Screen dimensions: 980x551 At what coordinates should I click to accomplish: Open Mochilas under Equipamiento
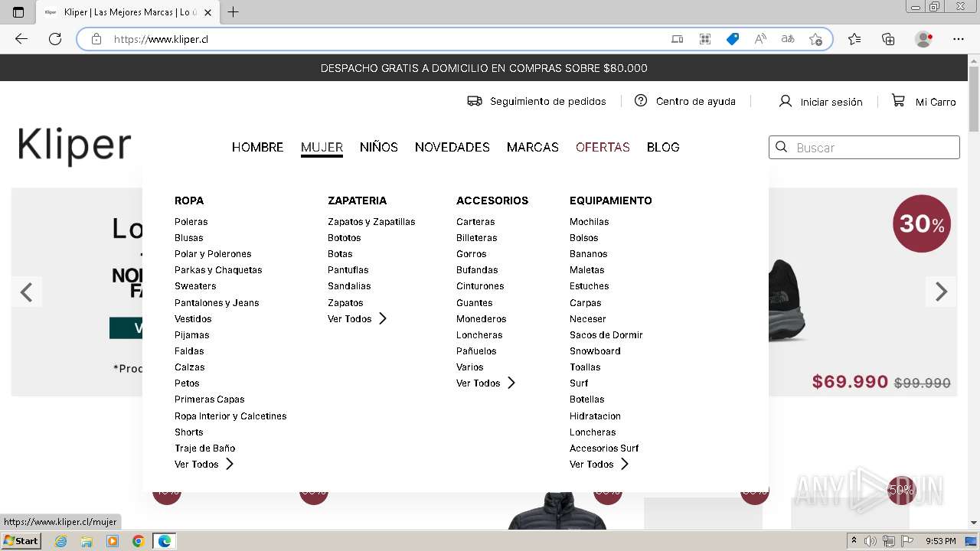590,222
